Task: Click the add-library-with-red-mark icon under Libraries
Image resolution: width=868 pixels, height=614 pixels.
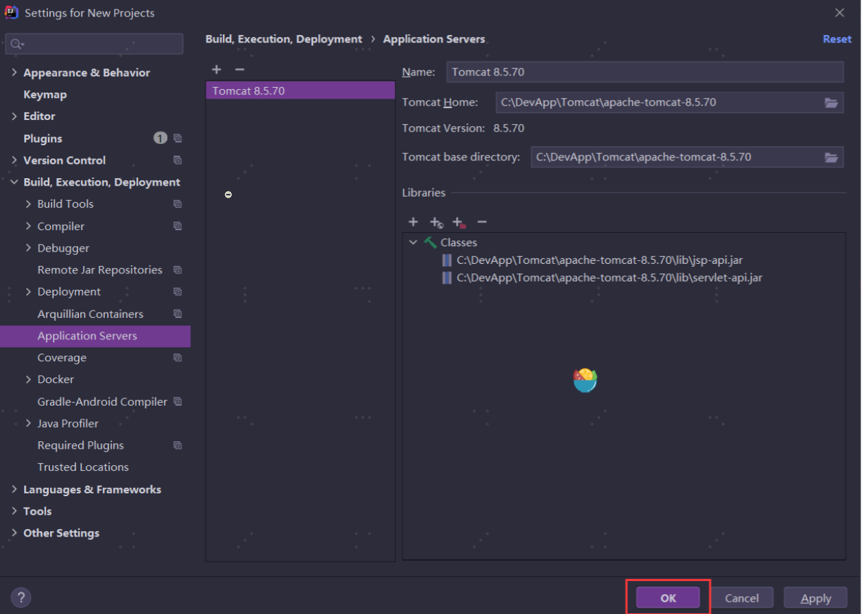Action: tap(459, 222)
